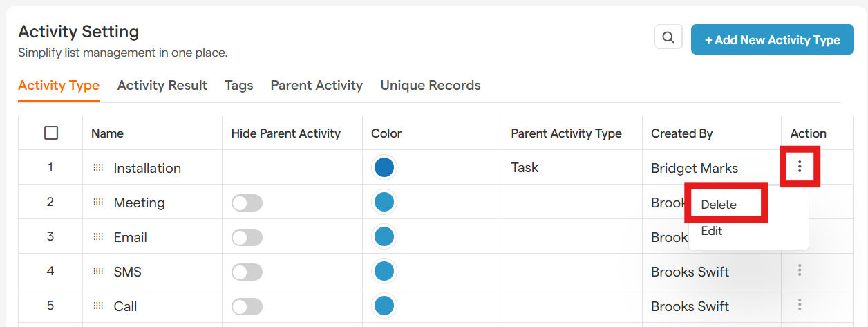The width and height of the screenshot is (868, 327).
Task: Choose Delete from the action menu
Action: (x=719, y=205)
